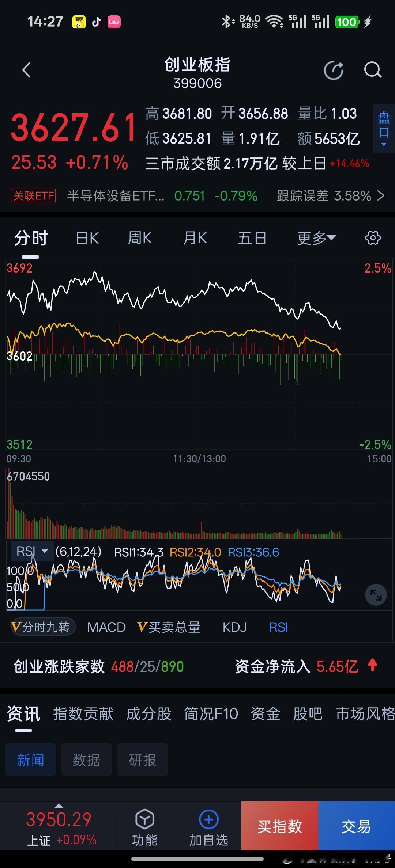
Task: Tap 资金净流入 5.65亿 value
Action: [337, 666]
